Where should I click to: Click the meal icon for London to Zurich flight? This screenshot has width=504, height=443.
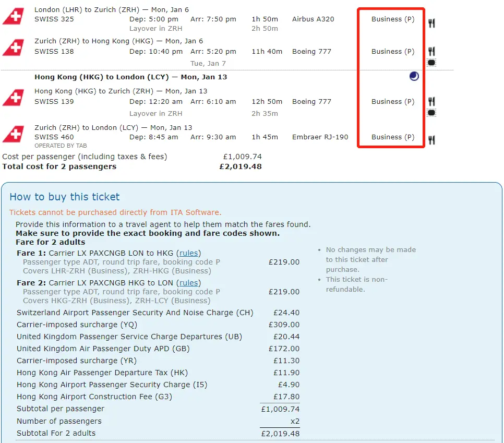tap(431, 23)
